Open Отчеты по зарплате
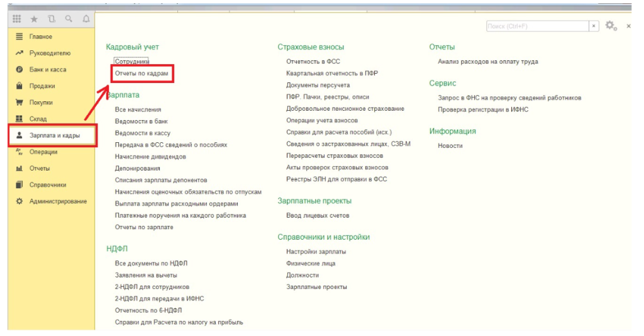Viewport: 644px width, 336px height. tap(144, 227)
